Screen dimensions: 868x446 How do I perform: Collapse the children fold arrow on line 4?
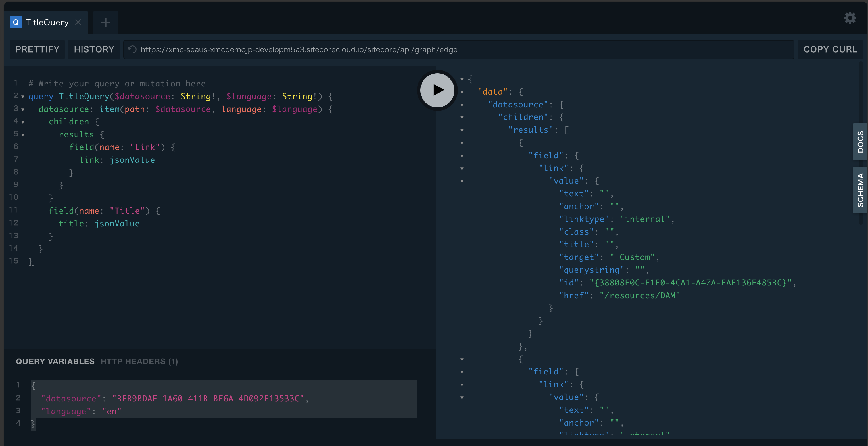[23, 122]
